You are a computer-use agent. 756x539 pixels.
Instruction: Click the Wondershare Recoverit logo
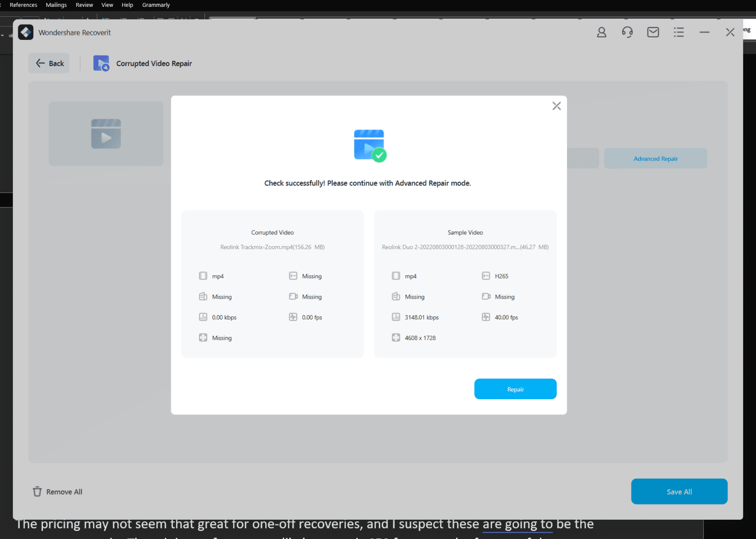26,32
